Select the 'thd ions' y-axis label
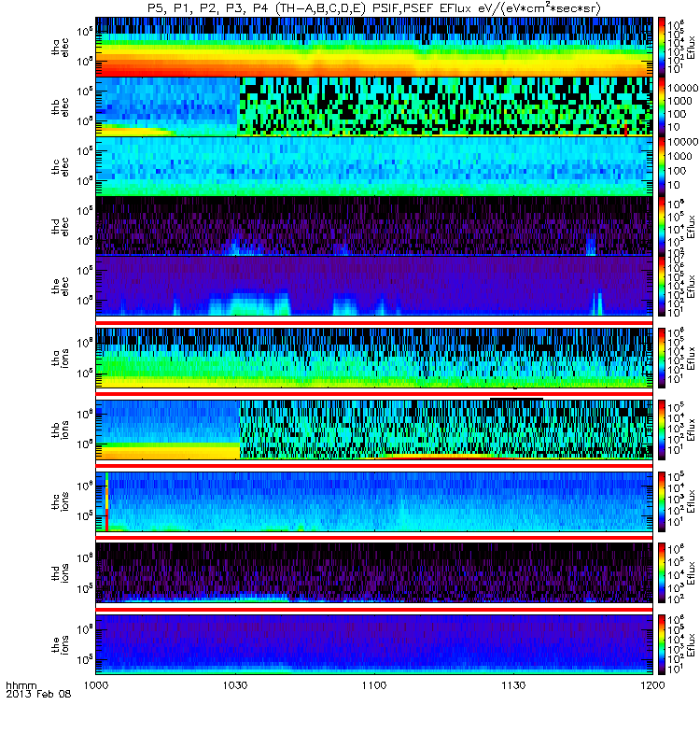 (60, 573)
